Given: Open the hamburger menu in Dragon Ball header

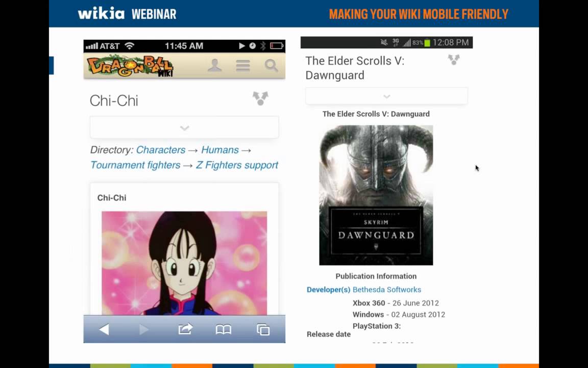Looking at the screenshot, I should tap(243, 66).
